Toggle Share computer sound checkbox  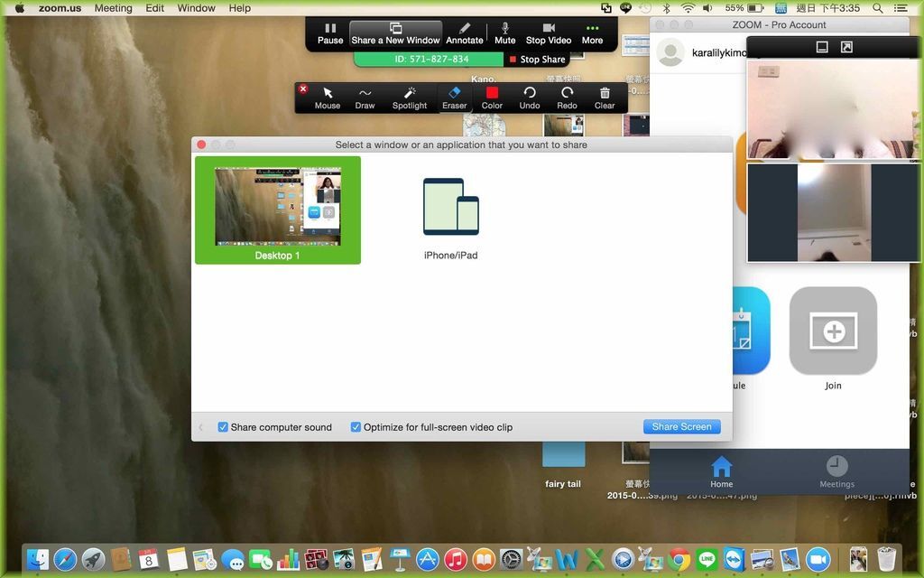coord(223,427)
